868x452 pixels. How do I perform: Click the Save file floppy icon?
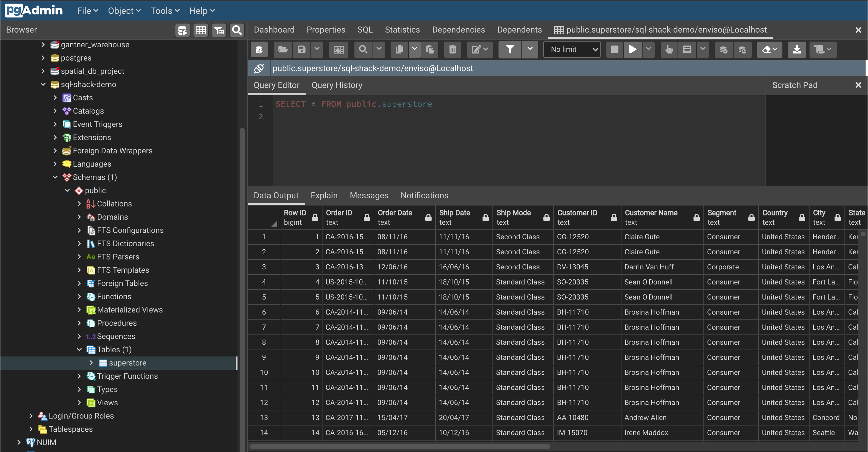[301, 49]
